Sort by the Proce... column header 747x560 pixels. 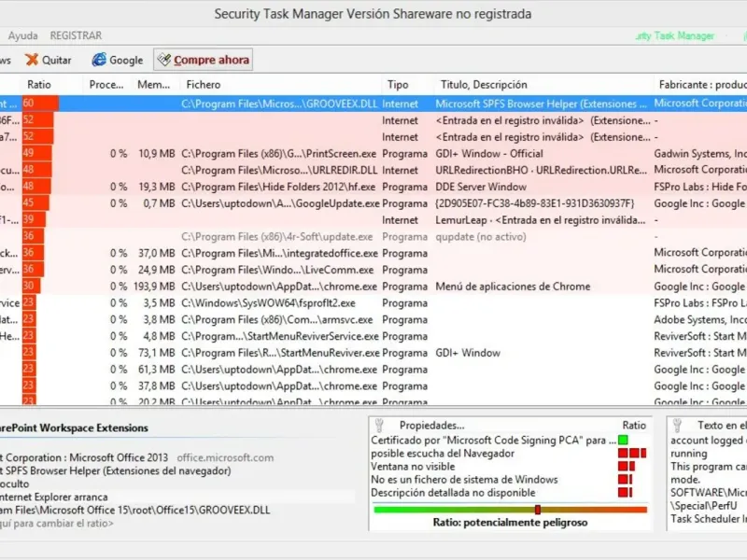coord(106,85)
